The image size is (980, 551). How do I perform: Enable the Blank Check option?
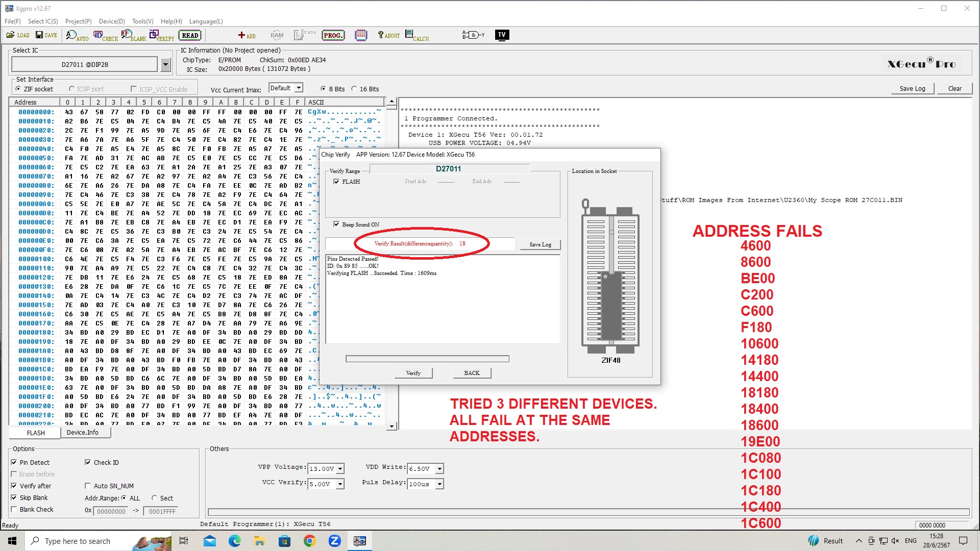pos(14,510)
